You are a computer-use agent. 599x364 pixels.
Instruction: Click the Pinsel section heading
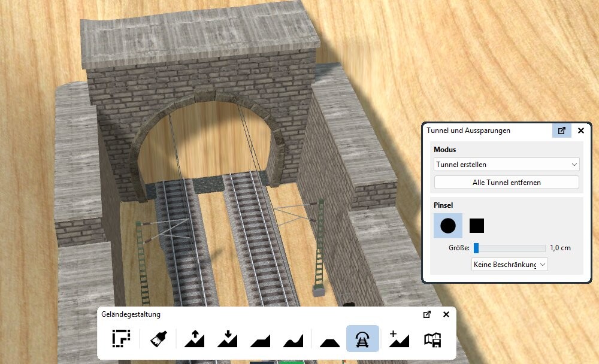443,205
